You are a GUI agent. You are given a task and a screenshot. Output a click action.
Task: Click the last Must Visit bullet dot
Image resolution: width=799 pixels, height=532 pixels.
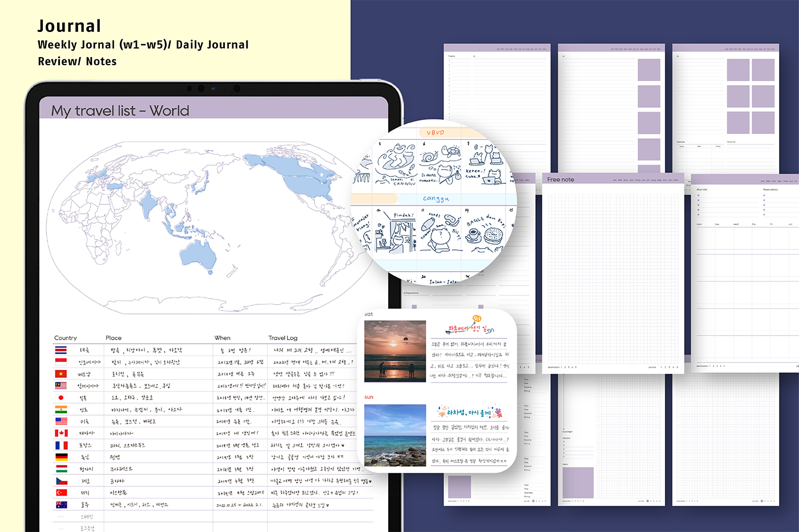coord(698,215)
